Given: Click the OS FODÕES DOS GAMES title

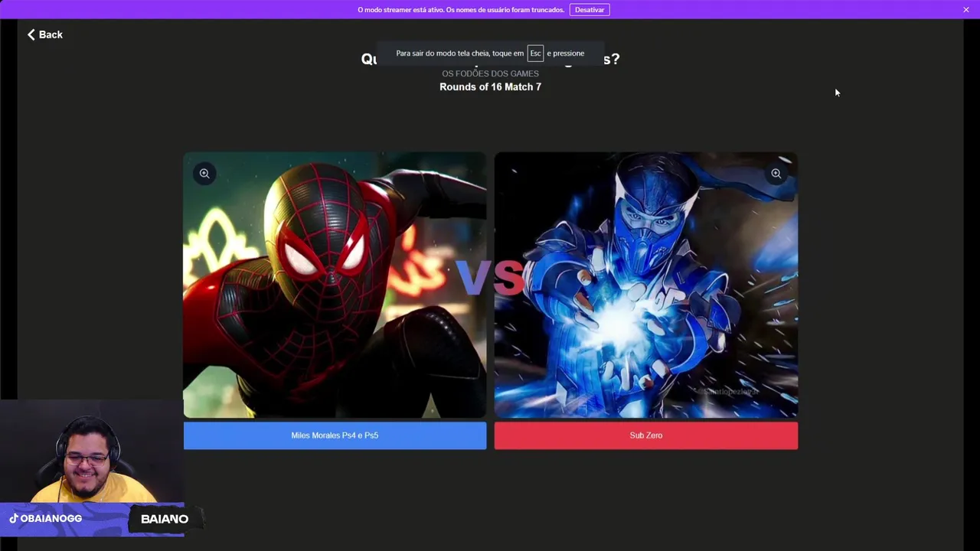Looking at the screenshot, I should point(490,73).
